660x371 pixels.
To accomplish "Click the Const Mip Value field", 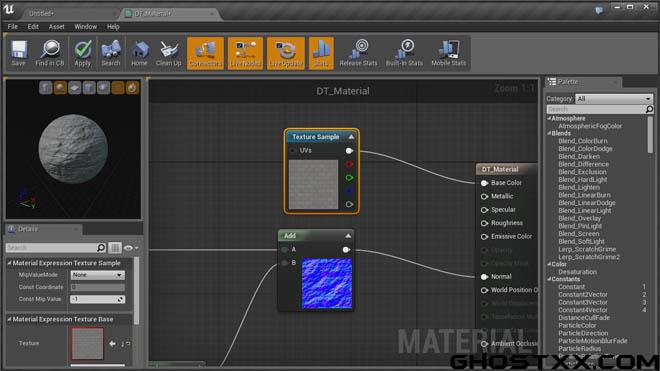I will [97, 299].
